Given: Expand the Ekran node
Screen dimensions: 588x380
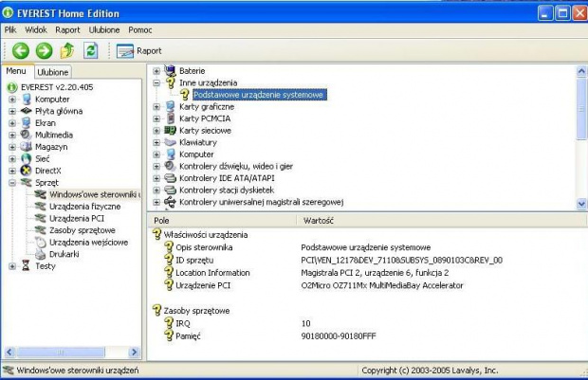Looking at the screenshot, I should click(x=12, y=123).
